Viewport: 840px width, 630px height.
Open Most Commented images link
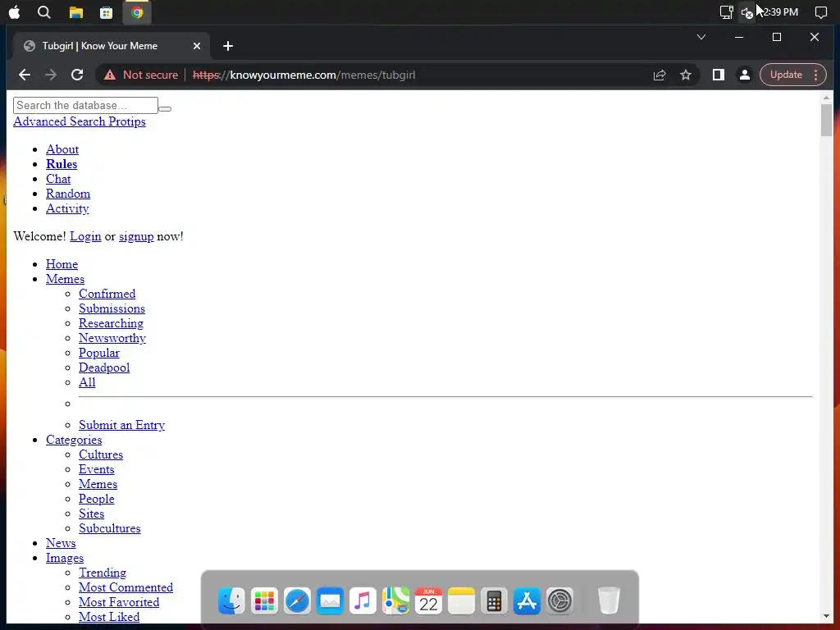126,587
